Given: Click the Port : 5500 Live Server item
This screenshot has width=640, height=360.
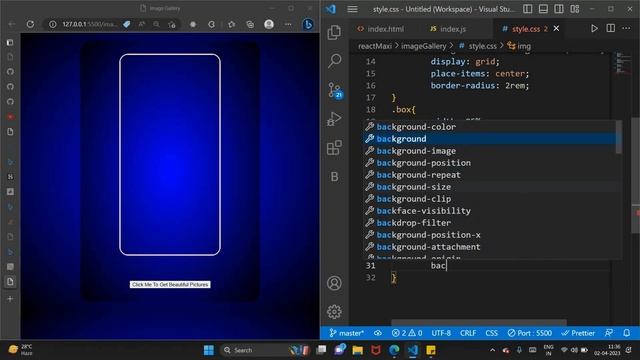Looking at the screenshot, I should pos(529,333).
